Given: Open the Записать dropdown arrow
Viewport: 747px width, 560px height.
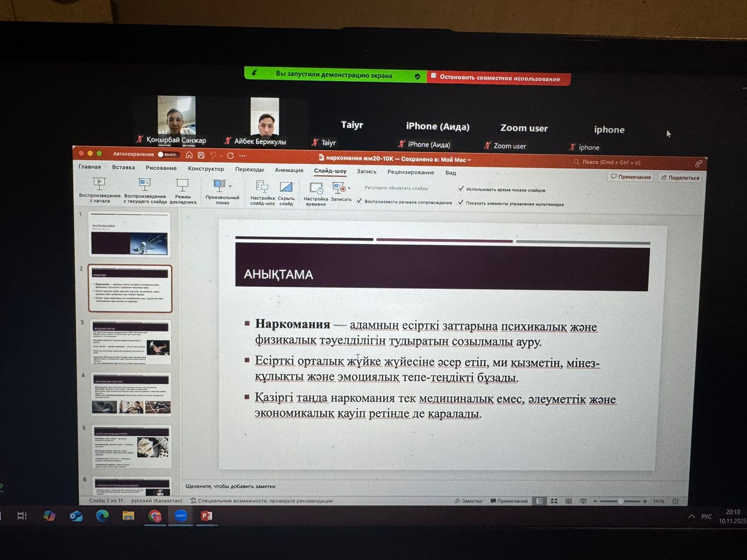Looking at the screenshot, I should pos(349,188).
